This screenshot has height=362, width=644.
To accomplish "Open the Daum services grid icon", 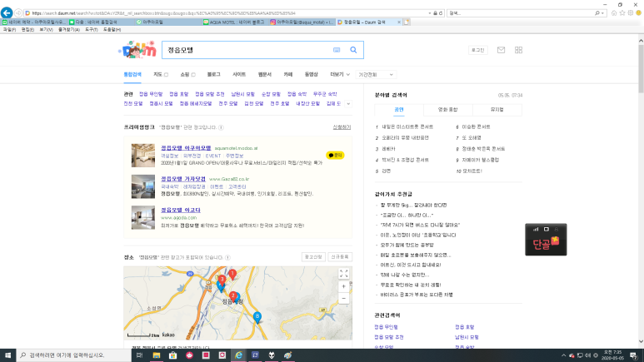I will pyautogui.click(x=518, y=50).
